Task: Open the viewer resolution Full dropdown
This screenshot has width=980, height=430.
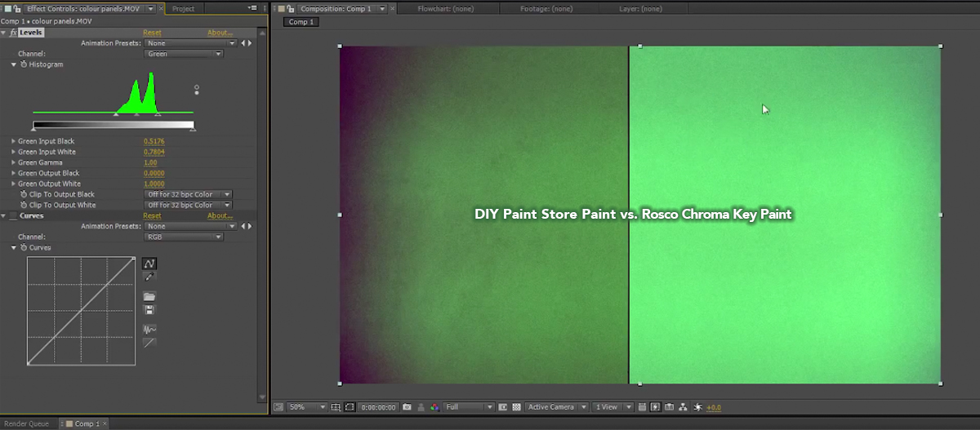Action: point(469,407)
